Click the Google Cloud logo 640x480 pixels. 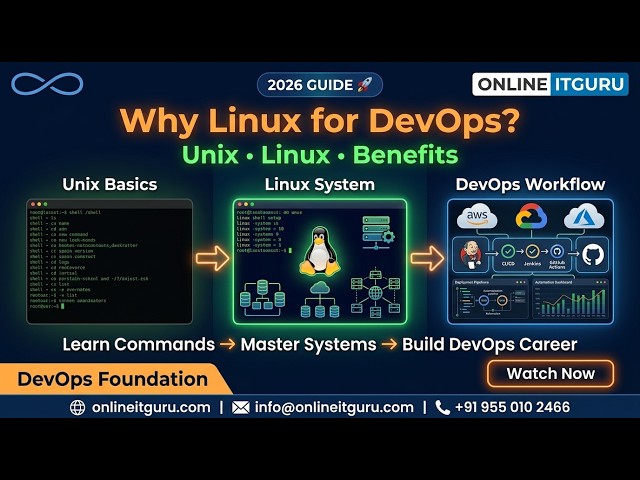[x=531, y=216]
